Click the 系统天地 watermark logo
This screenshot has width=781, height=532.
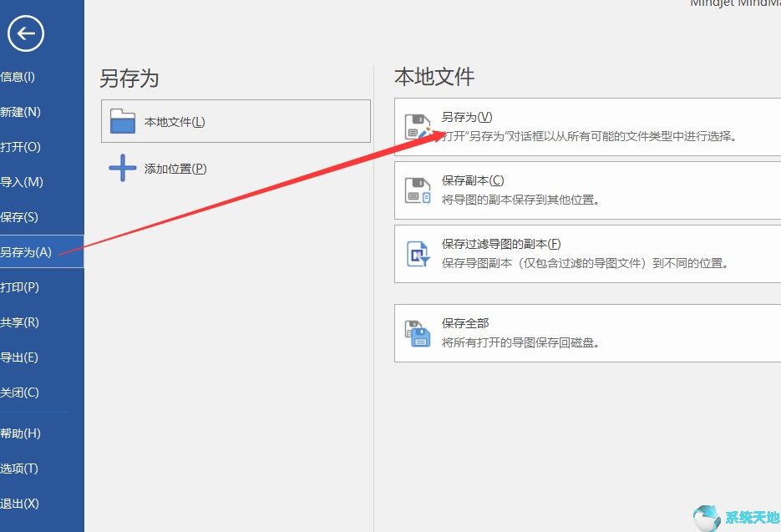click(706, 518)
